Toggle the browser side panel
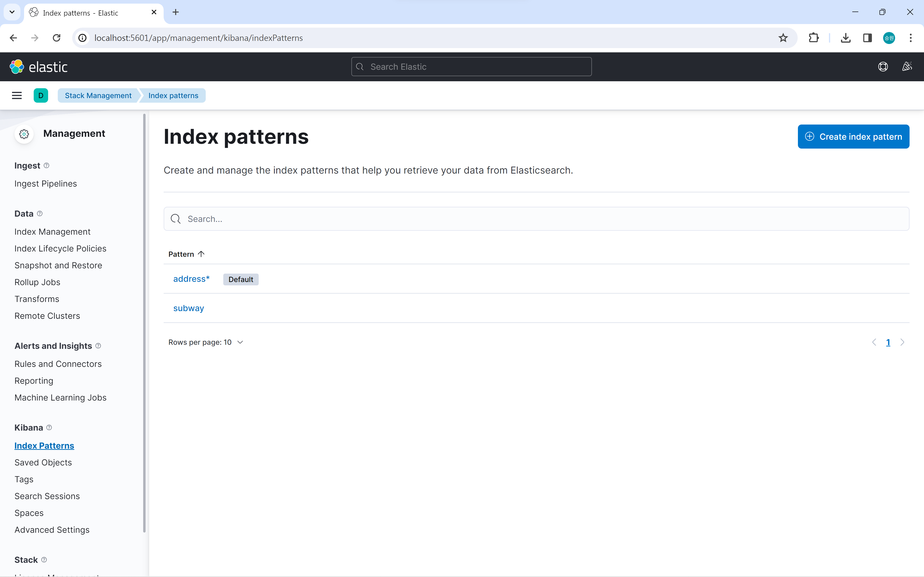 867,38
